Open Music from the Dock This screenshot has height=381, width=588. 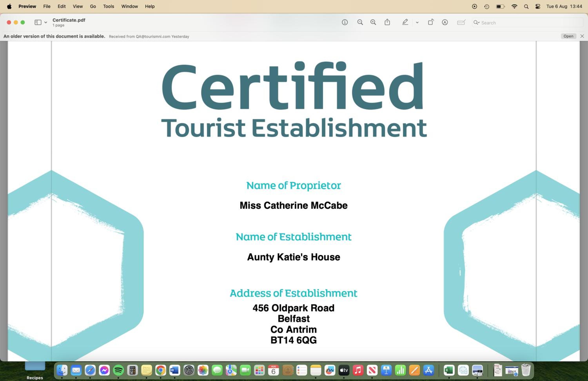(x=358, y=370)
